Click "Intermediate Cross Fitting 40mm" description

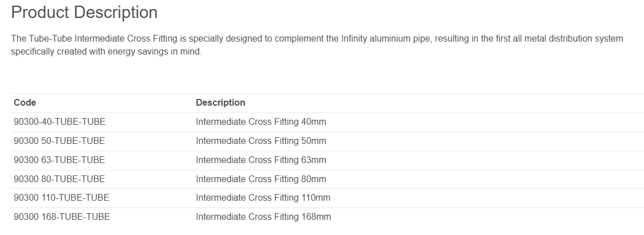pos(261,121)
